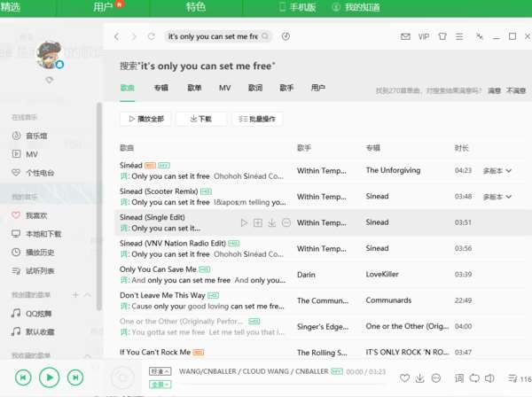Click 满意 feedback link
Viewport: 532px width, 397px height.
coord(495,90)
